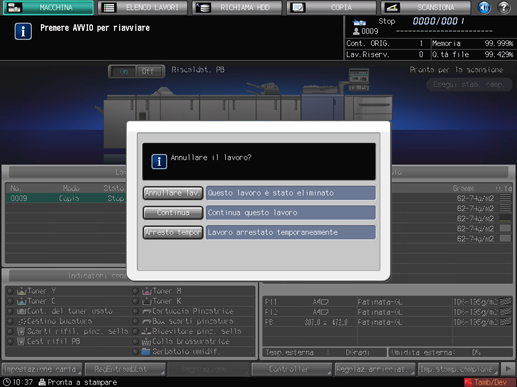Click the control panel thumbnail on machine image
The width and height of the screenshot is (517, 387).
pyautogui.click(x=359, y=79)
